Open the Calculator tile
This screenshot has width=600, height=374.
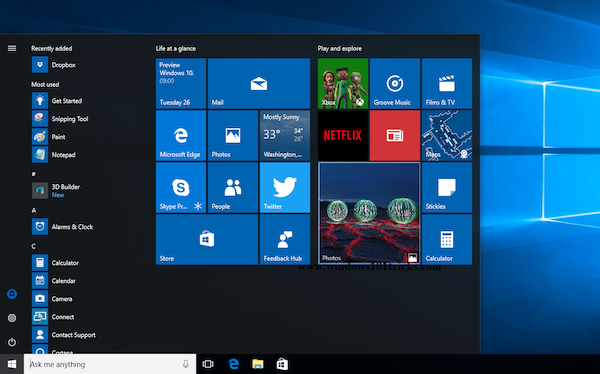pyautogui.click(x=447, y=240)
